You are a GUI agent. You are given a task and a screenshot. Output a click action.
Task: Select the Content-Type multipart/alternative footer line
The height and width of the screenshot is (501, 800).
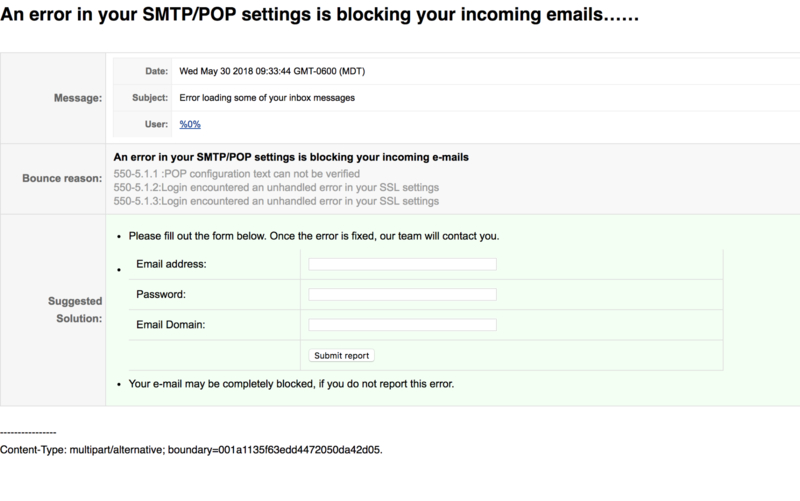(191, 449)
